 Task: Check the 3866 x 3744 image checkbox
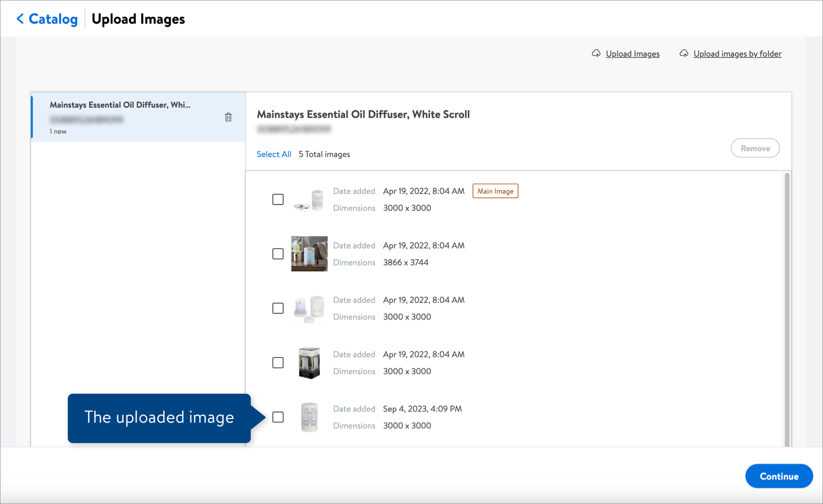point(278,253)
